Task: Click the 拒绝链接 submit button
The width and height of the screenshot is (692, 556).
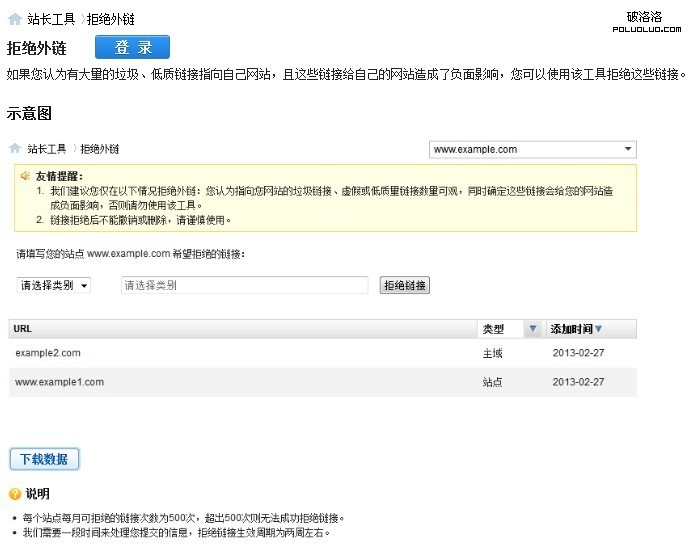Action: 405,285
